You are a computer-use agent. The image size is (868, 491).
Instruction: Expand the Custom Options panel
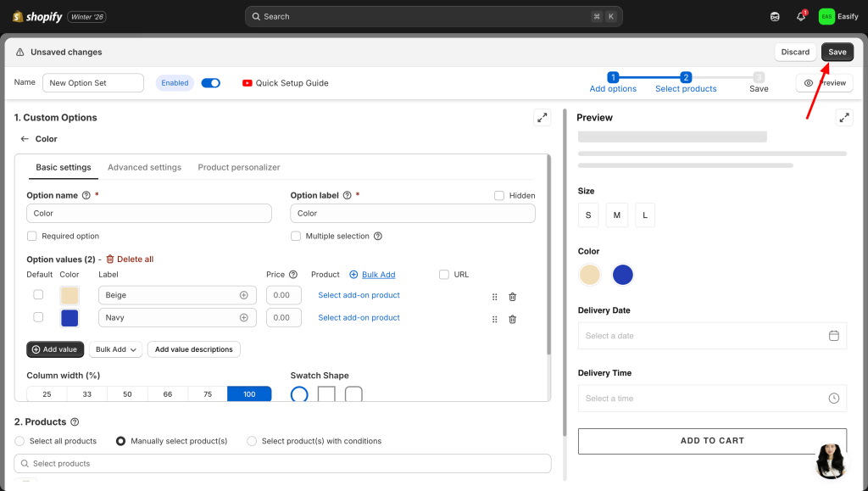point(542,118)
